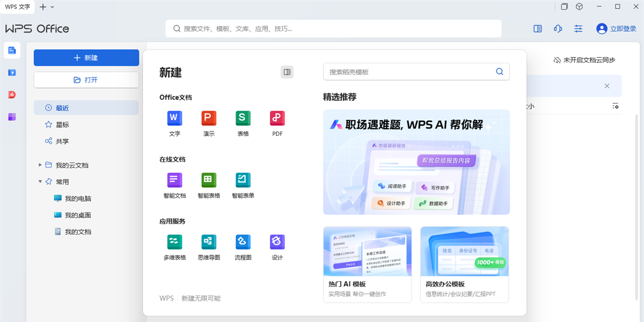This screenshot has height=322, width=644.
Task: Open the 设计 app under 应用服务
Action: 277,247
